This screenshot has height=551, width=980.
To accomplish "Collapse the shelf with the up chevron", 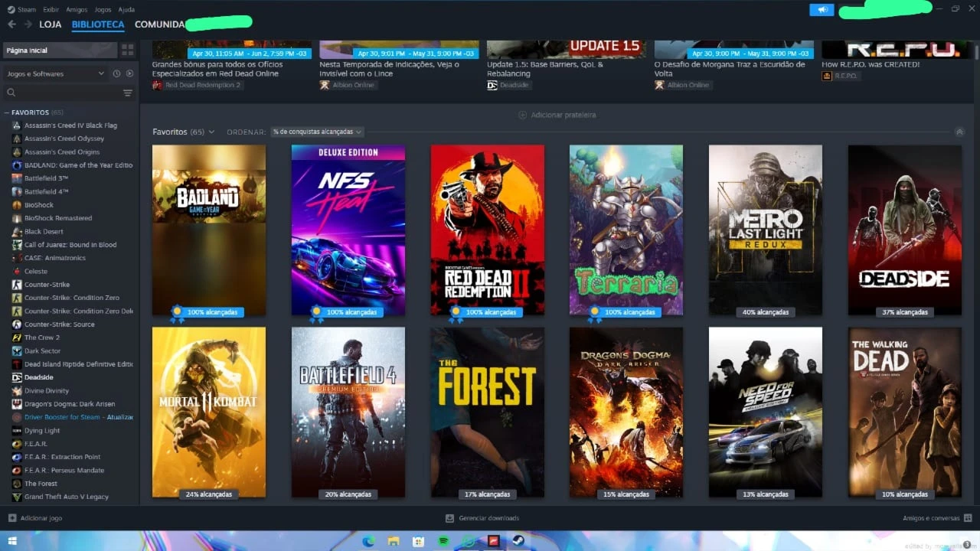I will pos(959,132).
